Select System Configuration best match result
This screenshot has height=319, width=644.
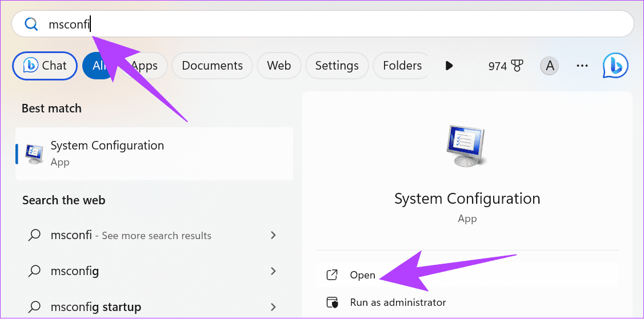point(154,154)
